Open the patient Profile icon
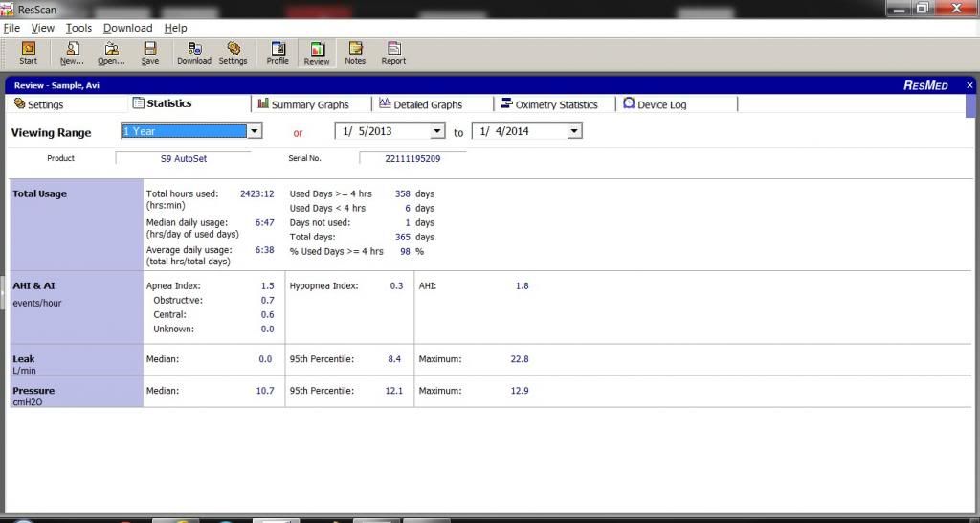The image size is (980, 523). click(x=278, y=53)
